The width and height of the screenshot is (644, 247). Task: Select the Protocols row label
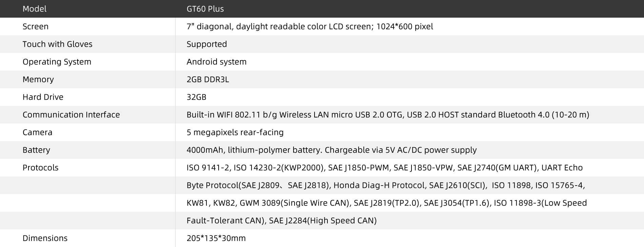40,168
